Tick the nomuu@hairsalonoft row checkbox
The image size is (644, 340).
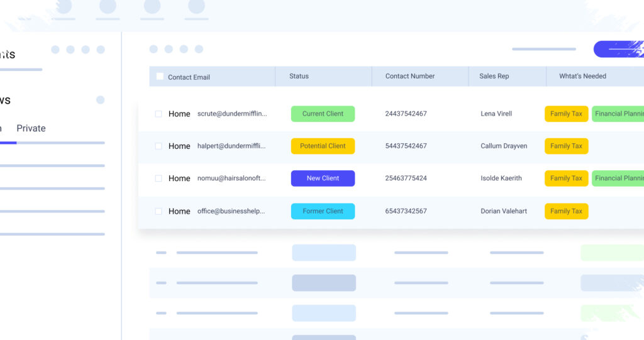[158, 178]
